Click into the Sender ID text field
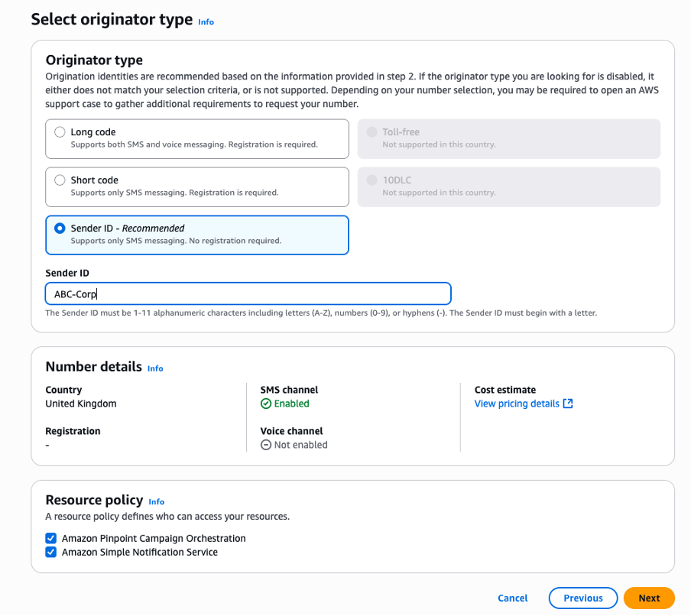Viewport: 691px width, 616px height. pyautogui.click(x=248, y=294)
